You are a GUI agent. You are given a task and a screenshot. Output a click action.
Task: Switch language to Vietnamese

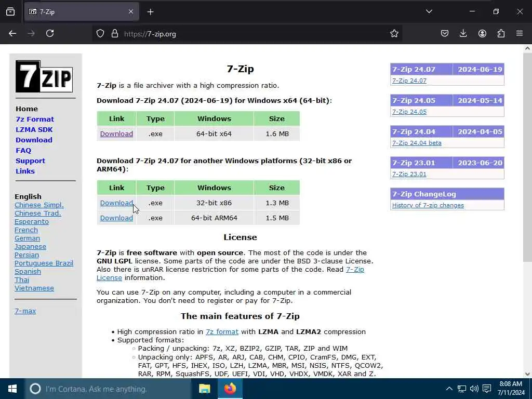[x=34, y=288]
